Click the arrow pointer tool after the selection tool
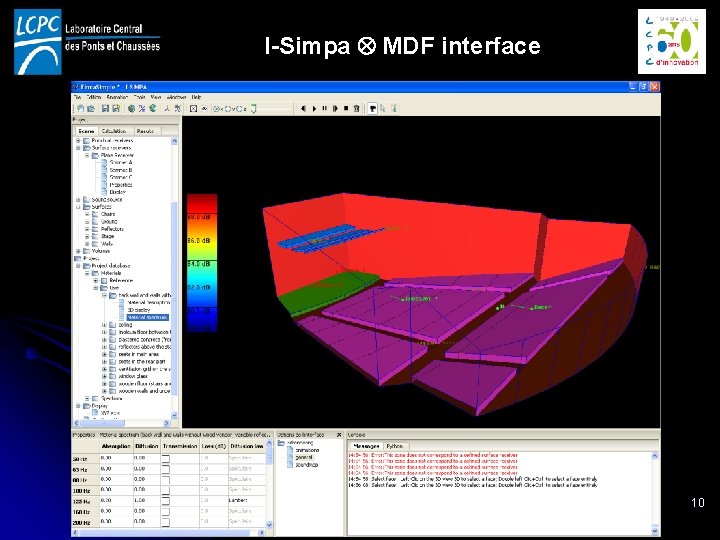Screen dimensions: 720x540 pyautogui.click(x=383, y=108)
